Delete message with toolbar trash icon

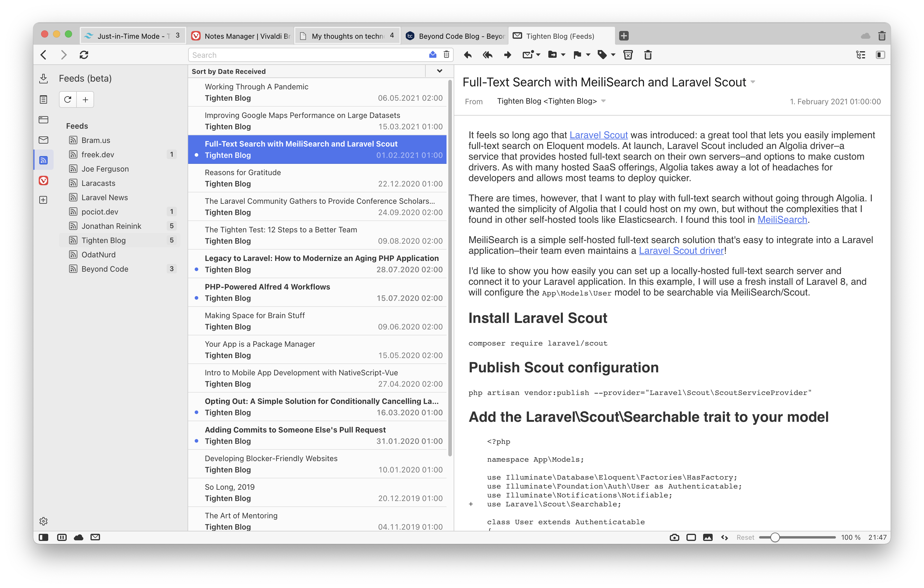[x=648, y=55]
